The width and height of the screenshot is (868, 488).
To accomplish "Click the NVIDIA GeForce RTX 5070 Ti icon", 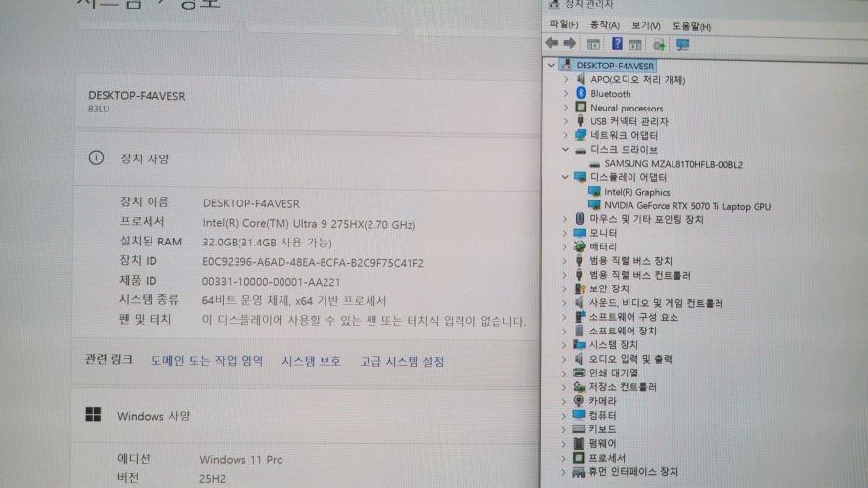I will click(x=594, y=205).
